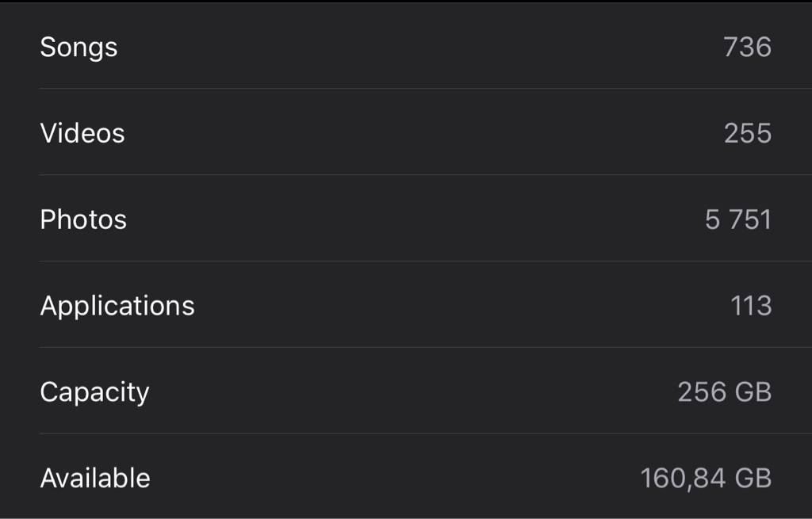Select the 256 GB capacity value

coord(725,392)
